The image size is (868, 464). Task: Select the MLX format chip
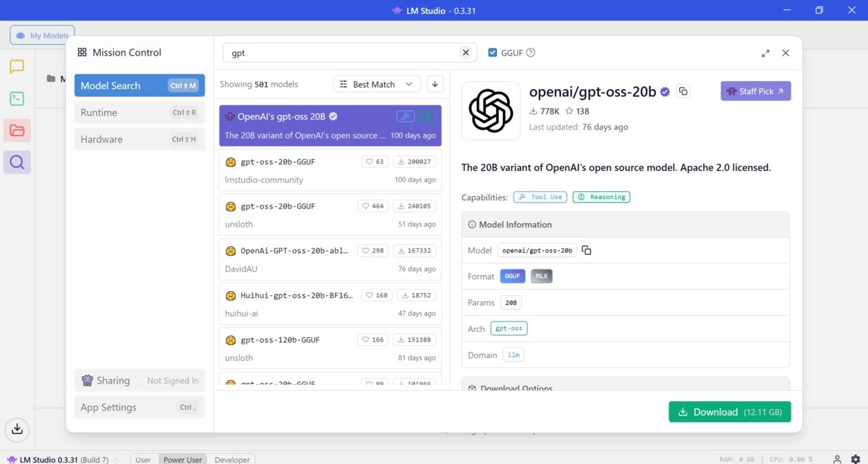pyautogui.click(x=542, y=277)
